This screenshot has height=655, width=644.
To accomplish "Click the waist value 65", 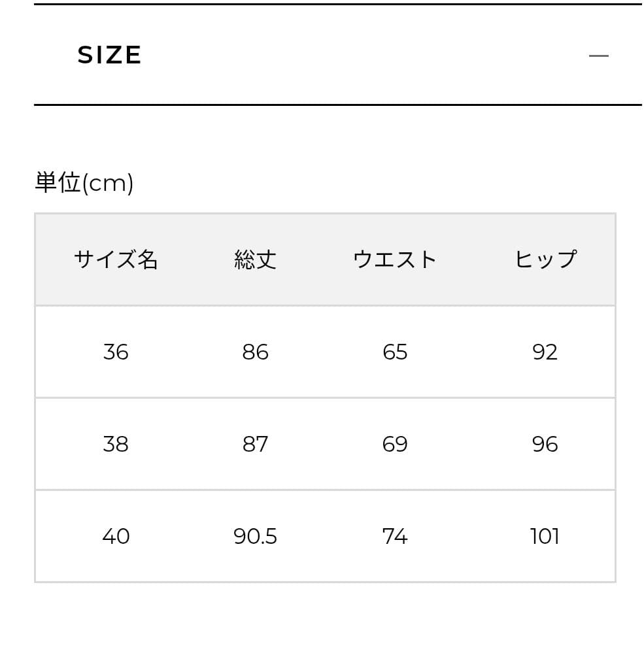I will [x=395, y=352].
